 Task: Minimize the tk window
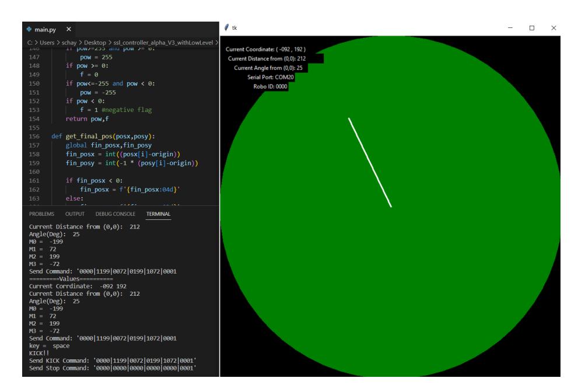click(x=510, y=27)
